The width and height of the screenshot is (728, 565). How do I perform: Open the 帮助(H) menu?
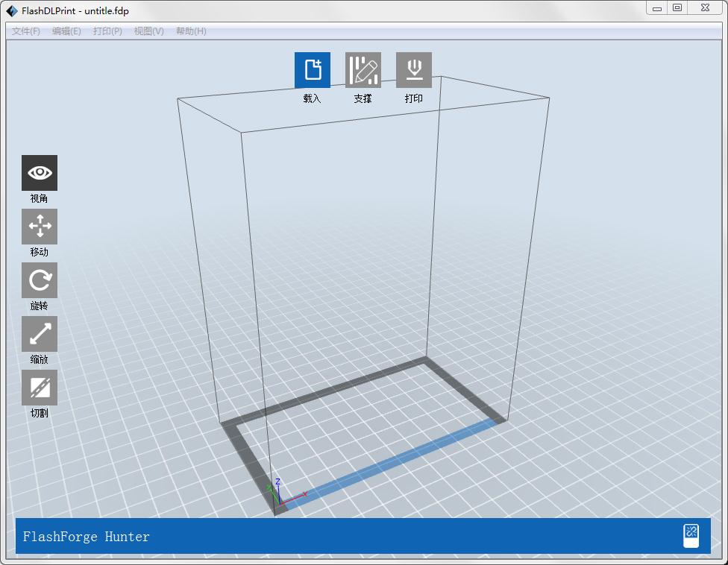191,31
